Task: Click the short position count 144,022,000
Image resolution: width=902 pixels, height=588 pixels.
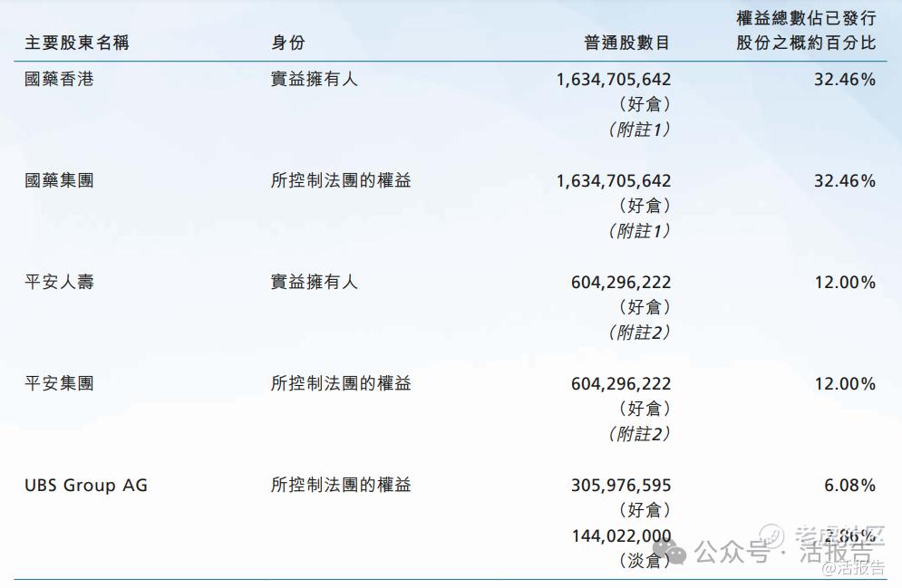Action: [621, 535]
